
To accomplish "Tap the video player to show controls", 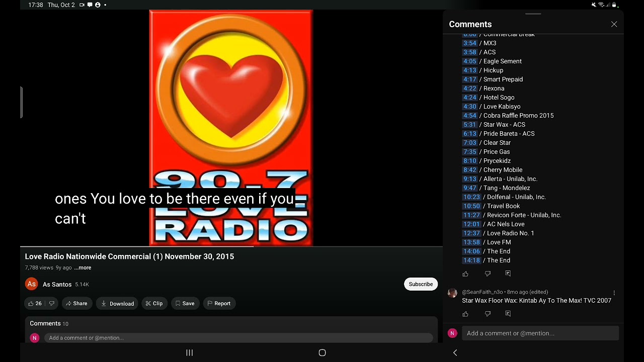I will 231,128.
